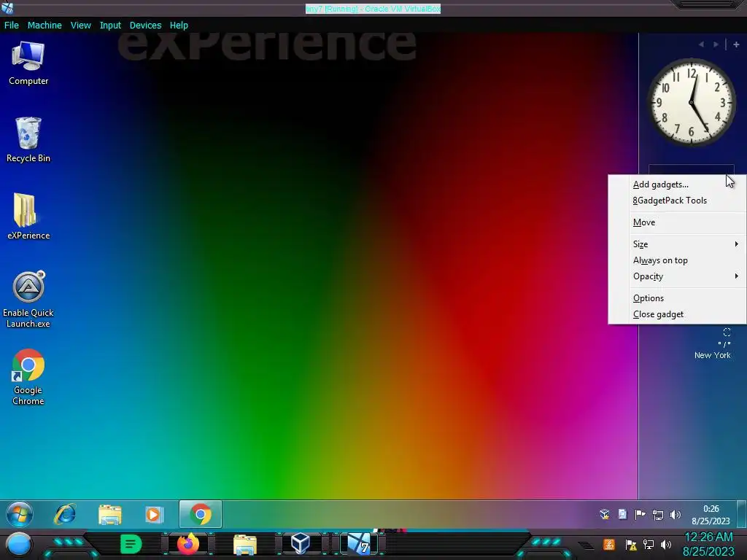Click host tray flag warning icon
Image resolution: width=747 pixels, height=560 pixels.
click(631, 544)
